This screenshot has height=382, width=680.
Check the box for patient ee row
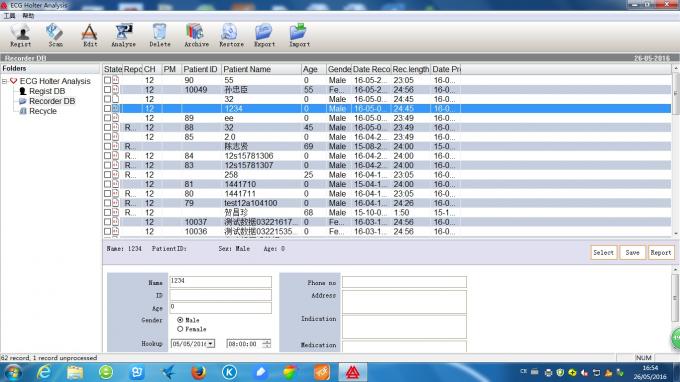pyautogui.click(x=108, y=118)
